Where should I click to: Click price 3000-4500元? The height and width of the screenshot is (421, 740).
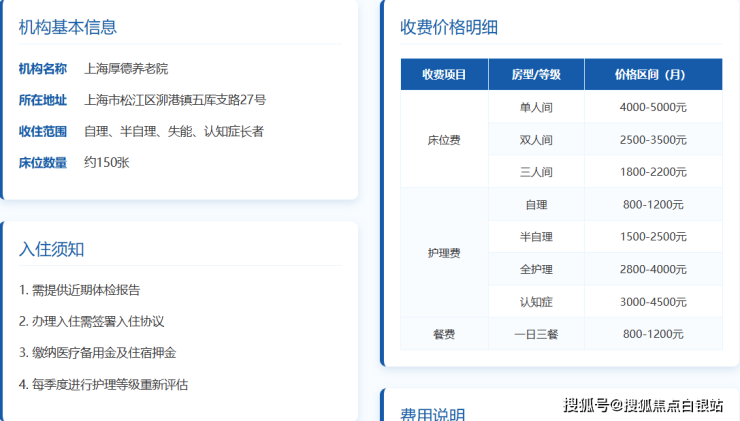tap(653, 302)
